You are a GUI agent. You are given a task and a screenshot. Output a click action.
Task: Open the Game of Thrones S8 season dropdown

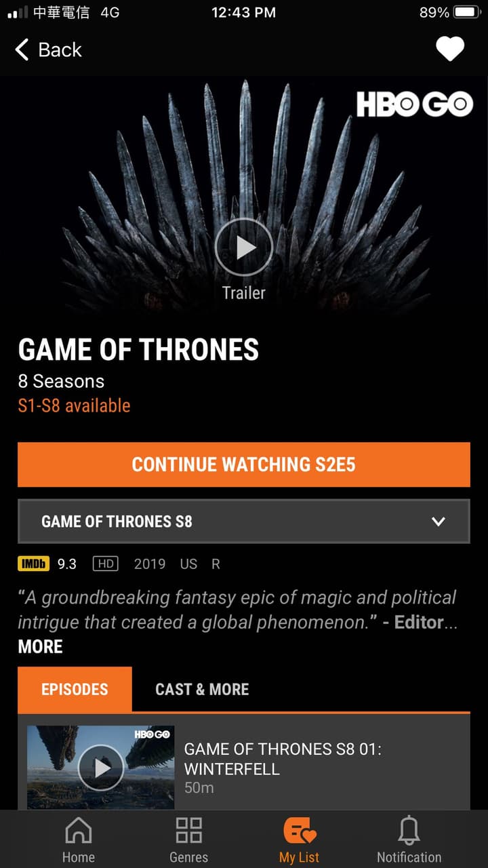click(x=244, y=521)
